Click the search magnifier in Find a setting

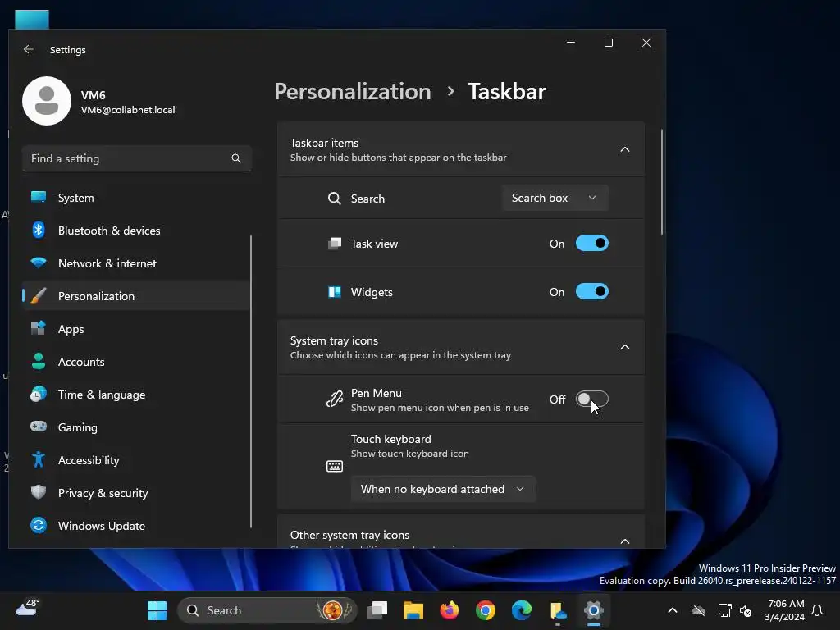[x=235, y=158]
